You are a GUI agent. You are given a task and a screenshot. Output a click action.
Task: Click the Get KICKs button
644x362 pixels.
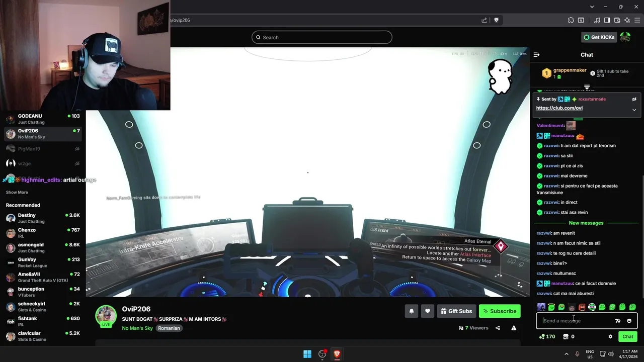pyautogui.click(x=599, y=37)
